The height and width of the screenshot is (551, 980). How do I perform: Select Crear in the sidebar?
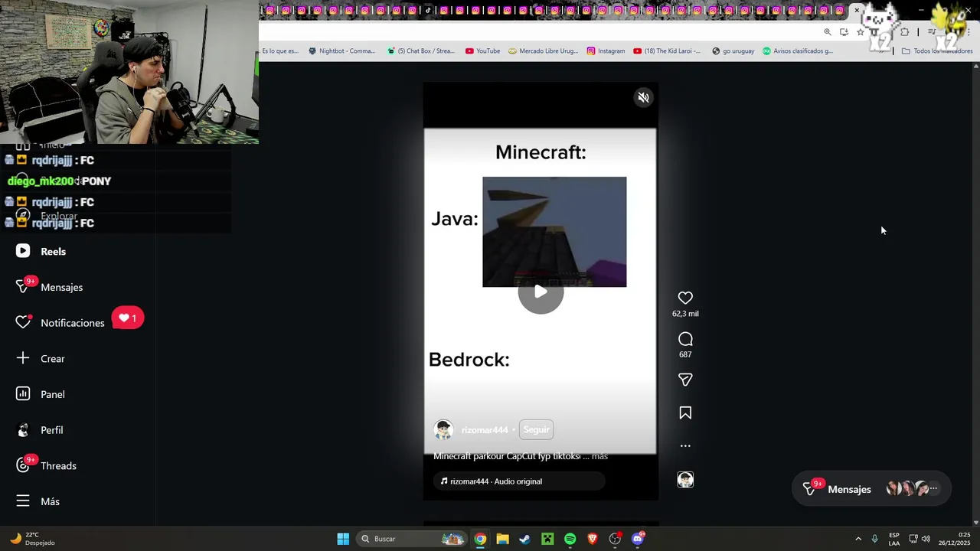coord(52,358)
